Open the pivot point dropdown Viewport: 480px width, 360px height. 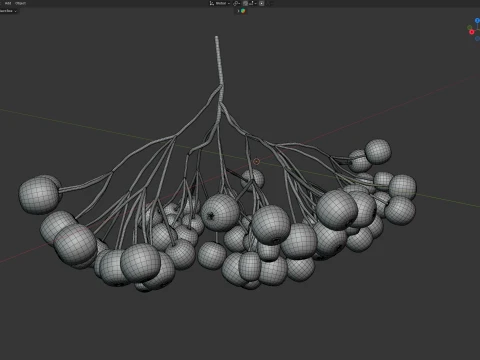237,3
